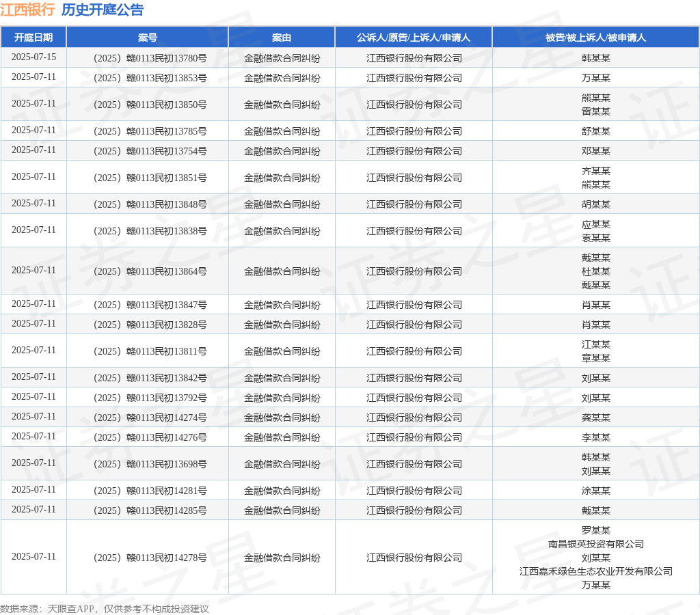Click defendant 邓某某
Viewport: 700px width, 615px height.
595,151
